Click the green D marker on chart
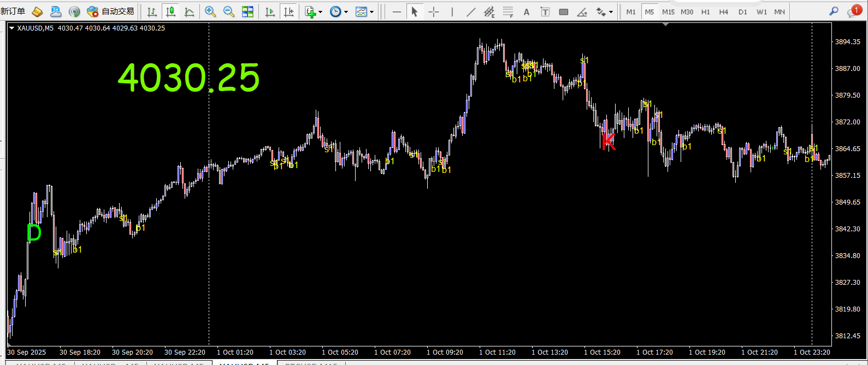Image resolution: width=868 pixels, height=365 pixels. pyautogui.click(x=34, y=233)
